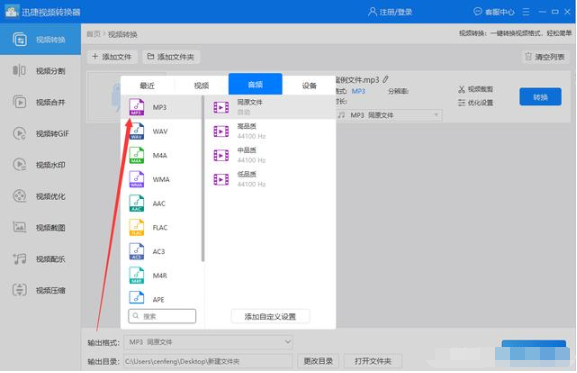Image resolution: width=577 pixels, height=373 pixels.
Task: Click the 清空列表 button
Action: [545, 57]
